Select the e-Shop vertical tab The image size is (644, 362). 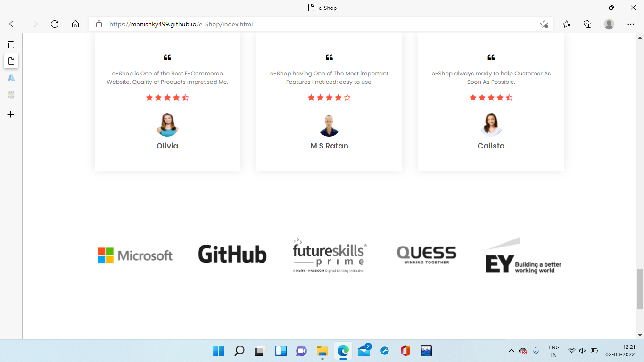coord(11,61)
